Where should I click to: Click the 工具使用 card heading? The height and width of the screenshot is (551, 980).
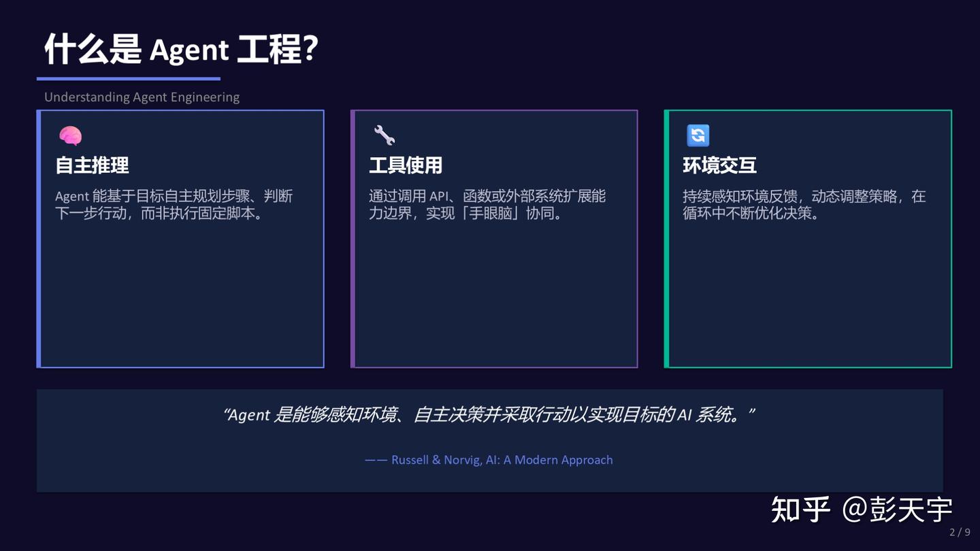pos(406,165)
